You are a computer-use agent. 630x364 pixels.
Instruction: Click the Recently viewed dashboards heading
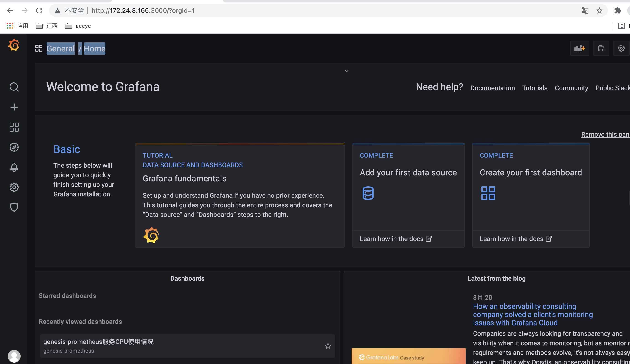[x=80, y=322]
